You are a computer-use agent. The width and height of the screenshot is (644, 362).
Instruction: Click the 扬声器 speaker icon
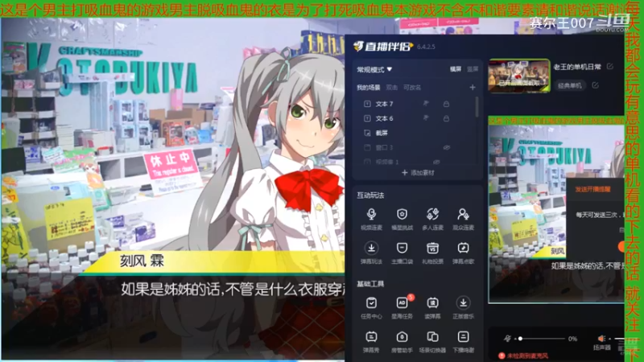(601, 339)
